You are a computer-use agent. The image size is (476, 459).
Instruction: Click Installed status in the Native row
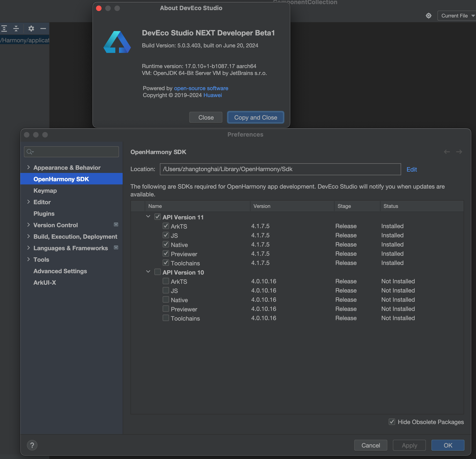392,244
